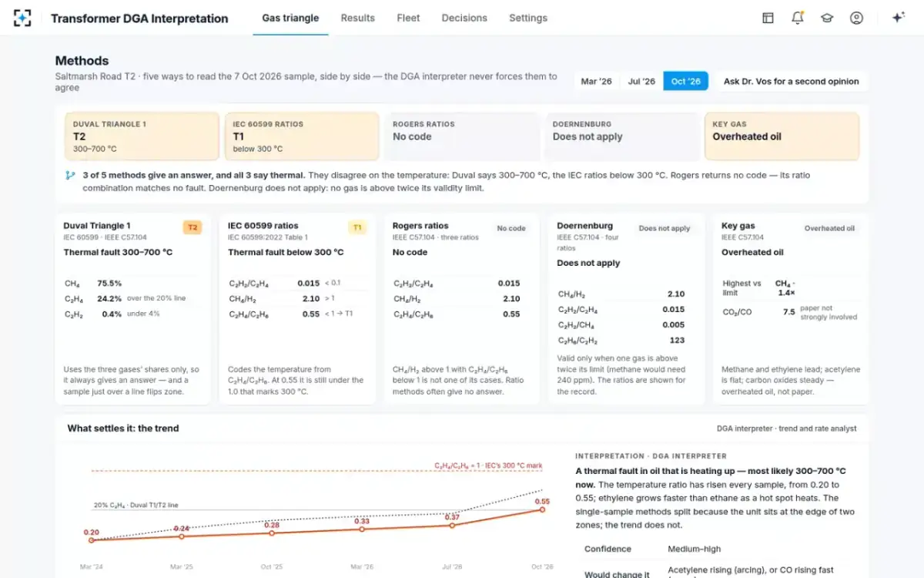The height and width of the screenshot is (578, 924).
Task: Open the notifications bell
Action: [798, 18]
